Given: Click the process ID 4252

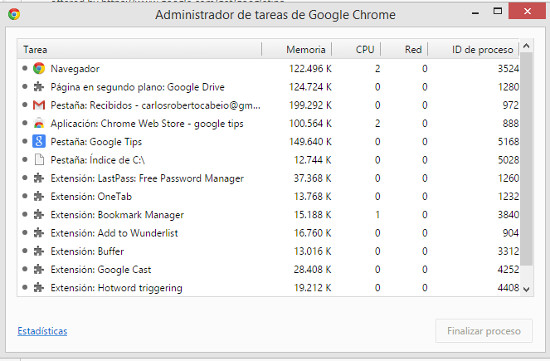Looking at the screenshot, I should point(508,269).
